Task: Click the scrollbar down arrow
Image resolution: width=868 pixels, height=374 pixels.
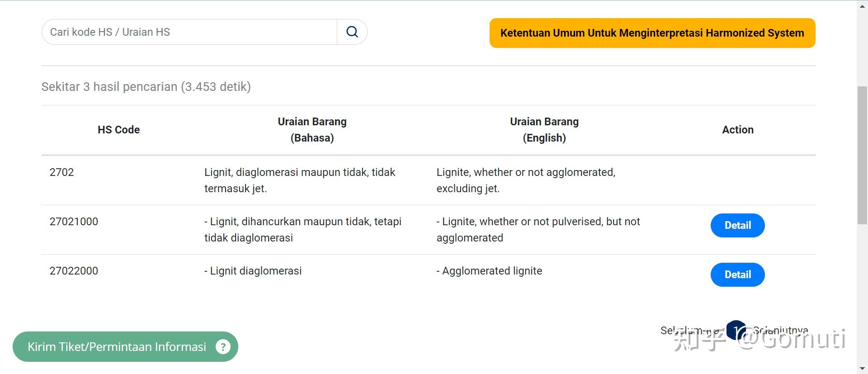Action: 862,369
